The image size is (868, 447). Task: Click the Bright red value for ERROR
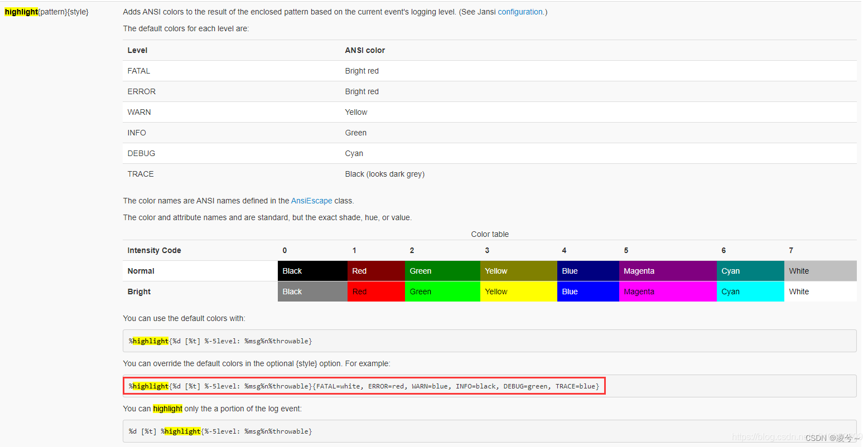pyautogui.click(x=361, y=91)
